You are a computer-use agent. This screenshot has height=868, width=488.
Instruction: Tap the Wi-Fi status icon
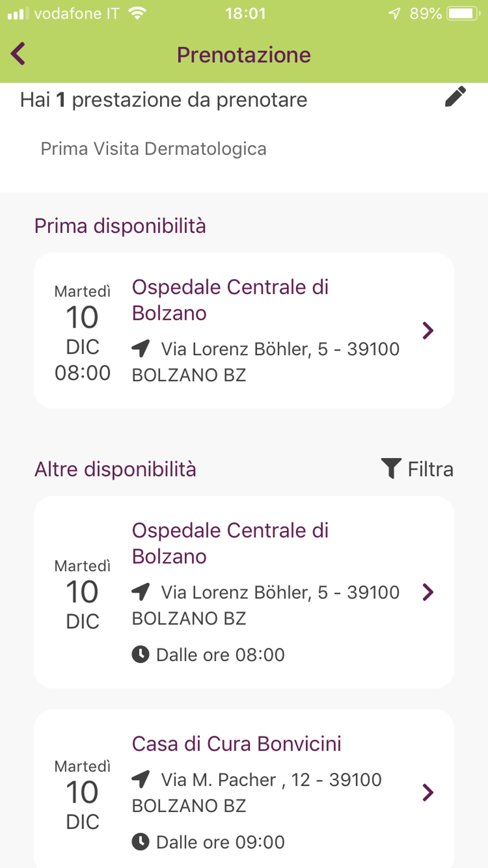pyautogui.click(x=137, y=14)
